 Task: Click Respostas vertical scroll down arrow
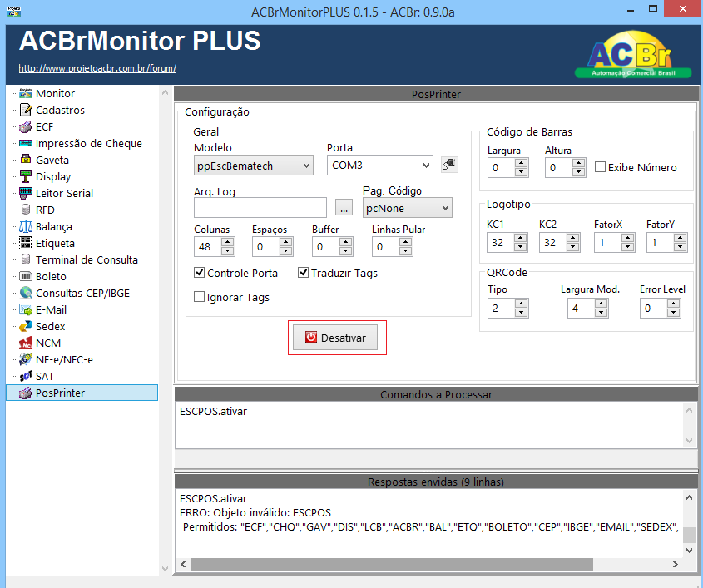tap(689, 550)
